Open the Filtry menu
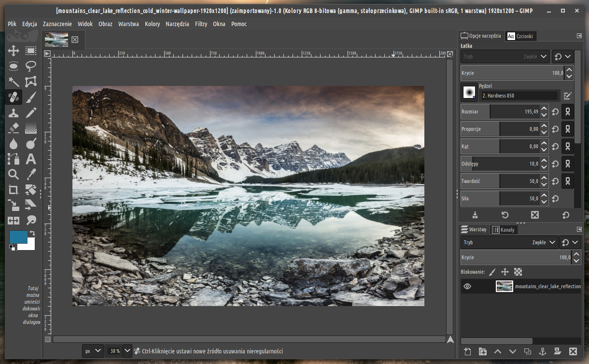Viewport: 589px width, 364px height. 201,24
